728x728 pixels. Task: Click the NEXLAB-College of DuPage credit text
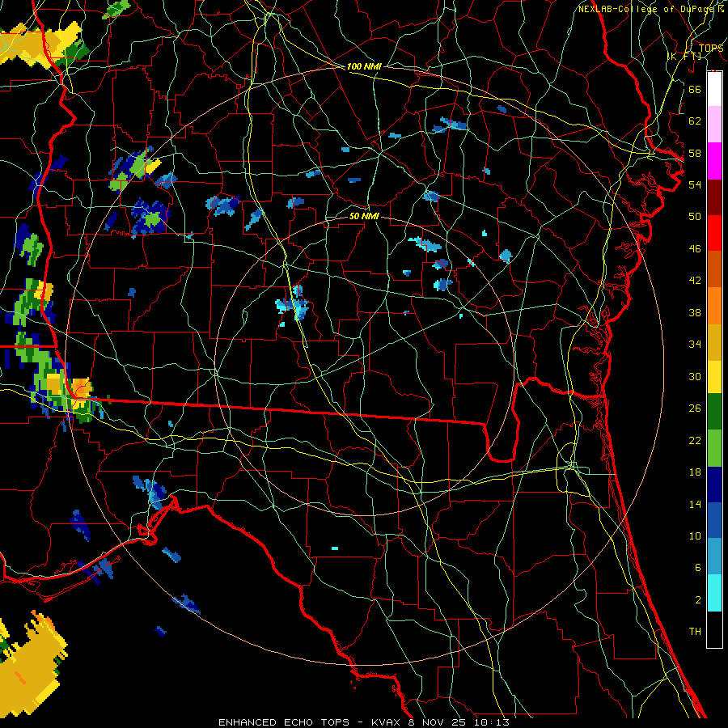click(x=645, y=9)
